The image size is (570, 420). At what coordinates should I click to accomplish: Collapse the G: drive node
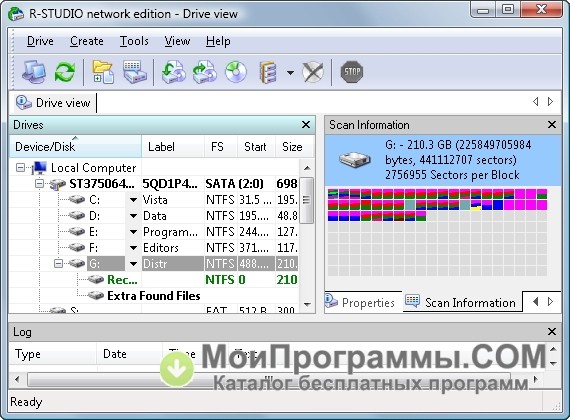point(58,263)
